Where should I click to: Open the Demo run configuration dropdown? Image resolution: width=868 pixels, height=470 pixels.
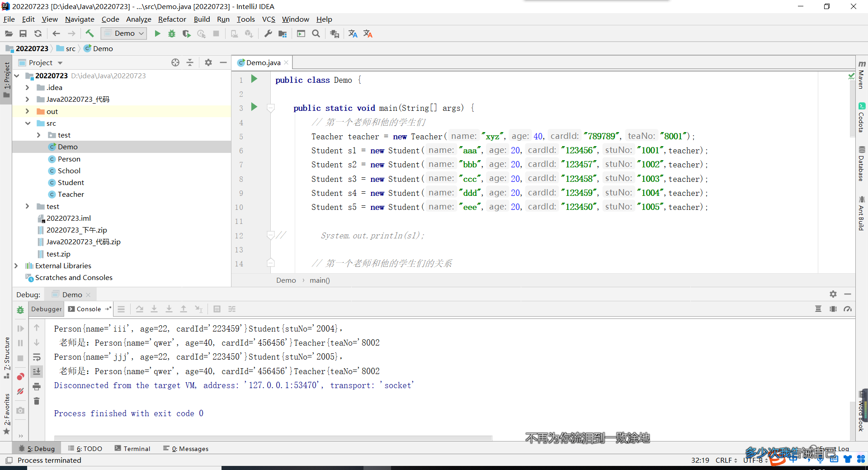124,33
